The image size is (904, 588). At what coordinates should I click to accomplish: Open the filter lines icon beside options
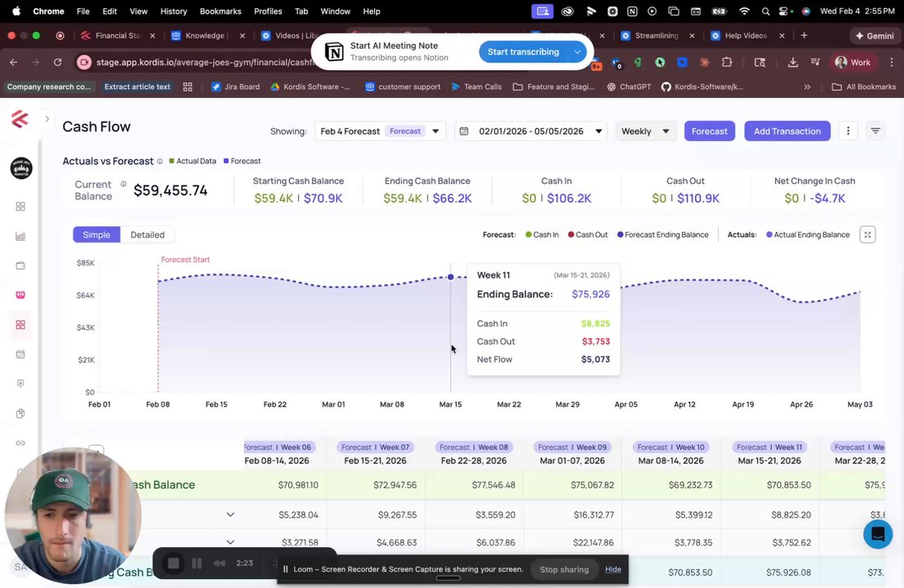pyautogui.click(x=875, y=131)
